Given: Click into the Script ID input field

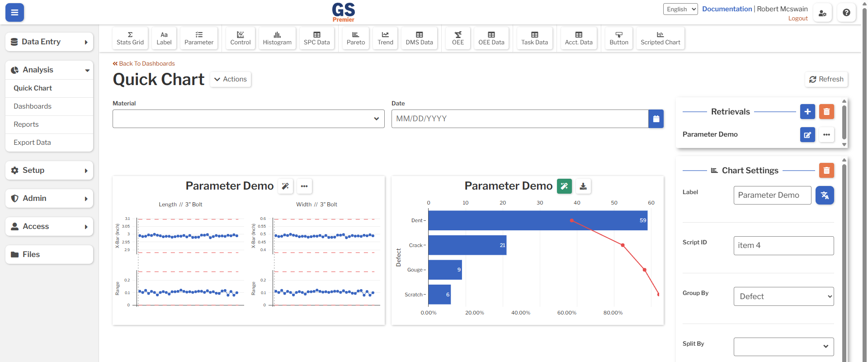Looking at the screenshot, I should (783, 246).
